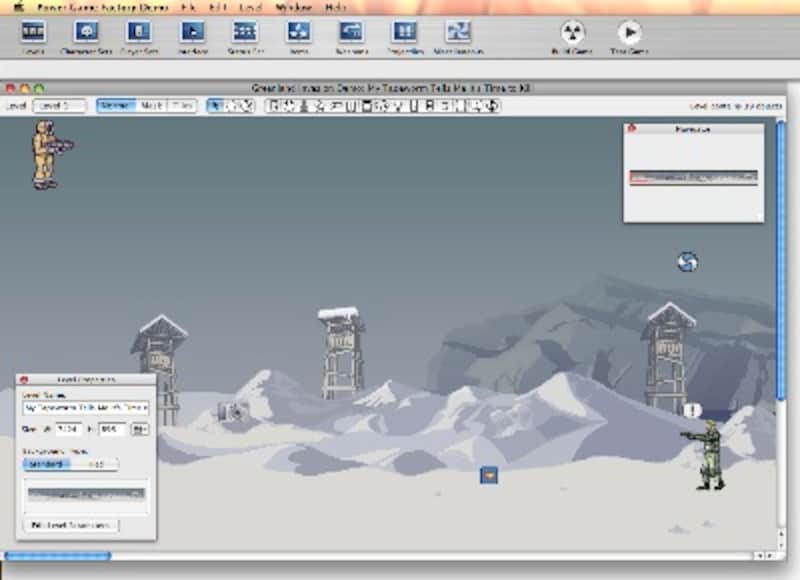Screen dimensions: 800x580
Task: Switch to Tiles view mode
Action: (181, 105)
